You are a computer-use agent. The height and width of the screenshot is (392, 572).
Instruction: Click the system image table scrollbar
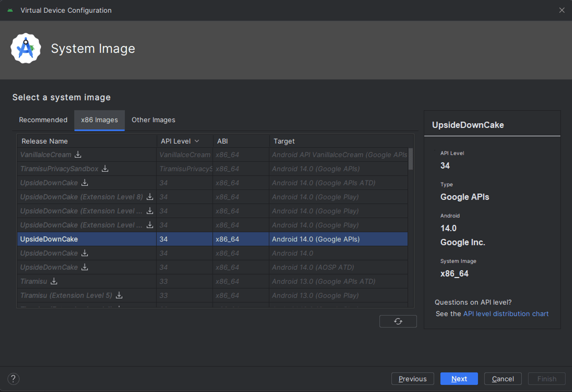411,159
